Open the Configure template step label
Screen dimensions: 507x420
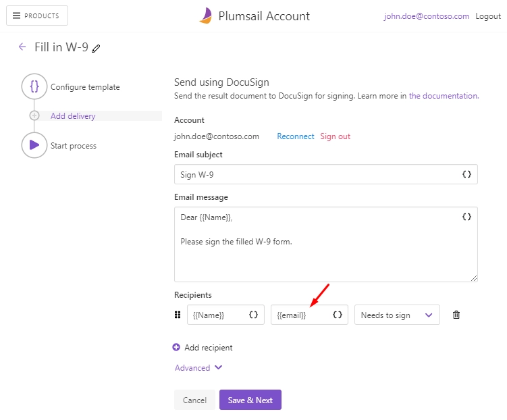click(85, 87)
